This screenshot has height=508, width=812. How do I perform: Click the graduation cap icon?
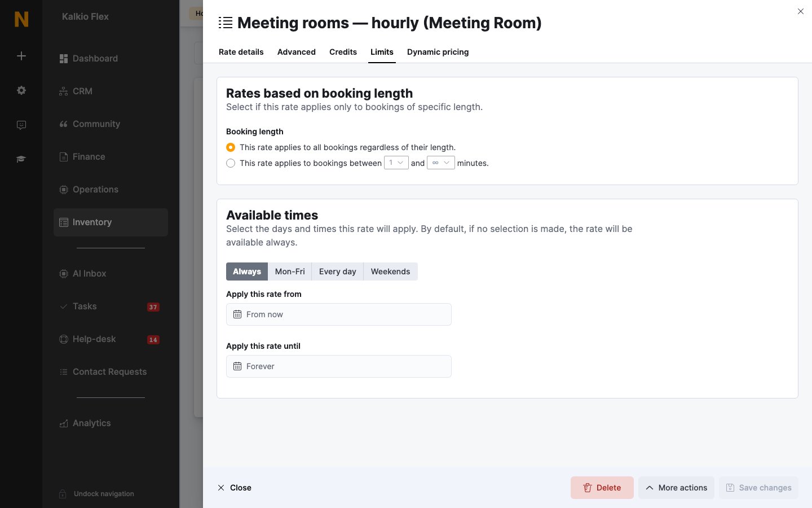click(x=21, y=159)
